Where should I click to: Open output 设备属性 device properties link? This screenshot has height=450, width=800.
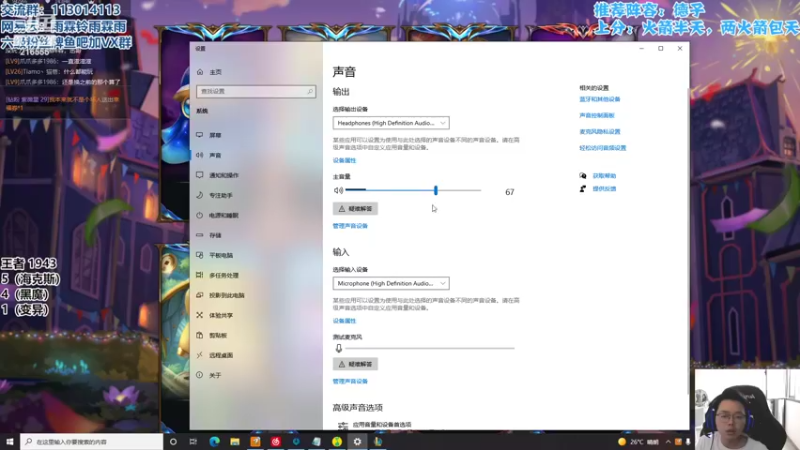pyautogui.click(x=344, y=160)
